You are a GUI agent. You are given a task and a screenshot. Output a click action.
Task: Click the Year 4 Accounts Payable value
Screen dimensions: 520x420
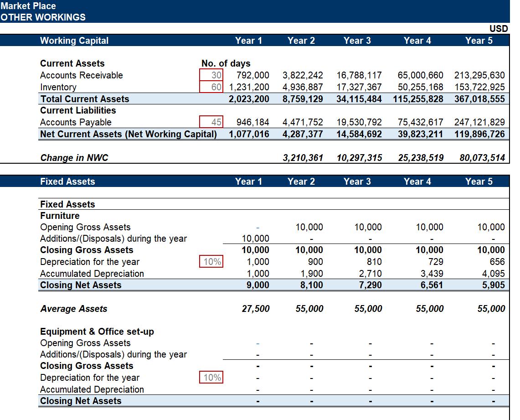[x=420, y=122]
